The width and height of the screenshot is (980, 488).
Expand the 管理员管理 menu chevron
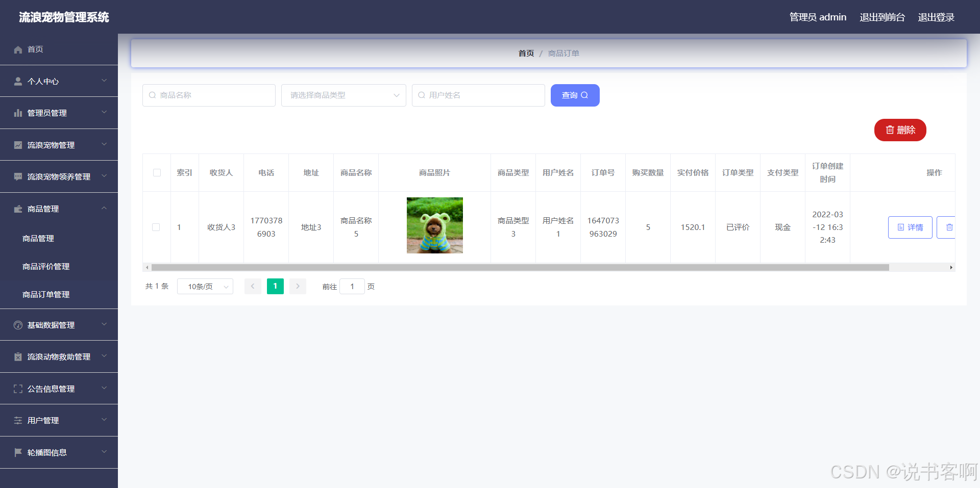point(104,112)
